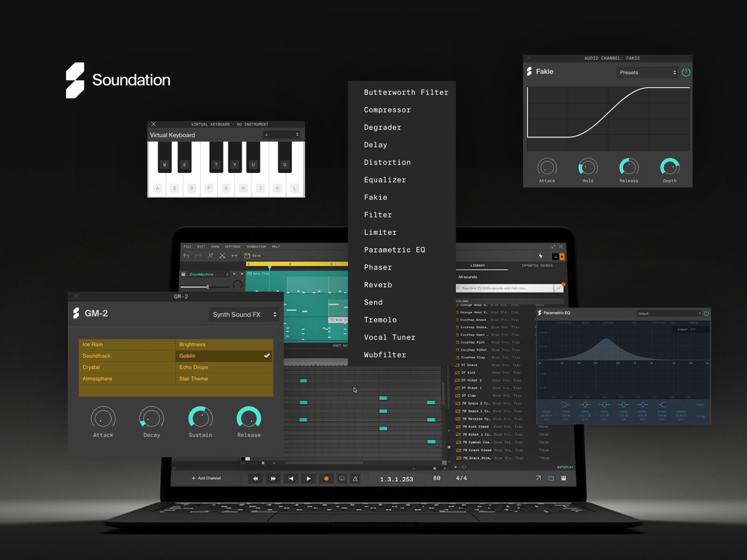Toggle the loop playback icon
This screenshot has height=560, width=747.
coord(341,478)
